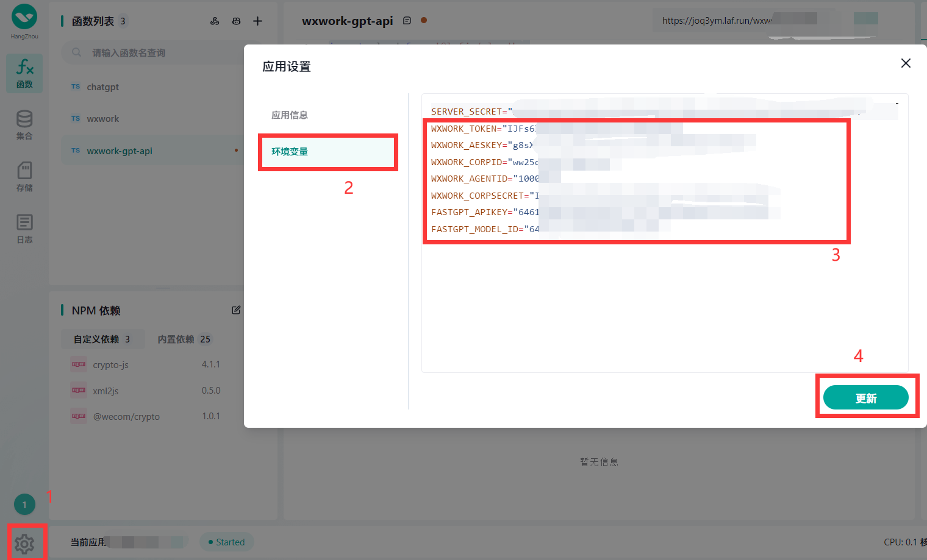Select the 环境变量 tab in settings dialog
The width and height of the screenshot is (927, 560).
click(328, 152)
